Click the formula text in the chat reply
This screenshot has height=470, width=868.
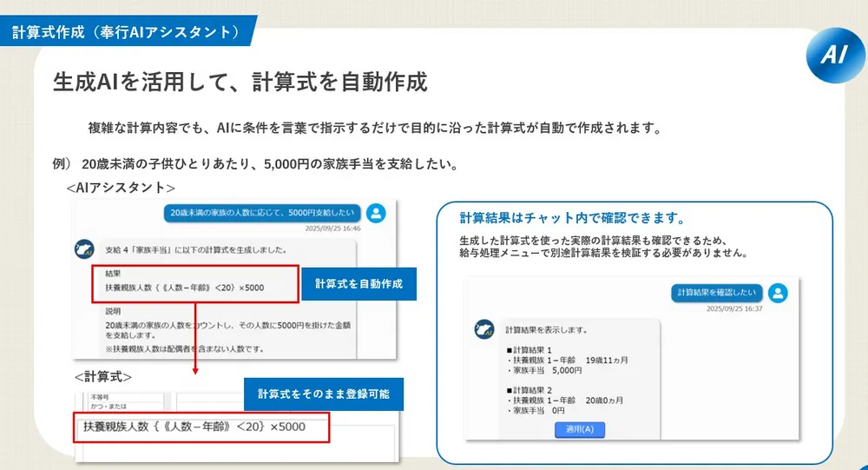(x=184, y=288)
